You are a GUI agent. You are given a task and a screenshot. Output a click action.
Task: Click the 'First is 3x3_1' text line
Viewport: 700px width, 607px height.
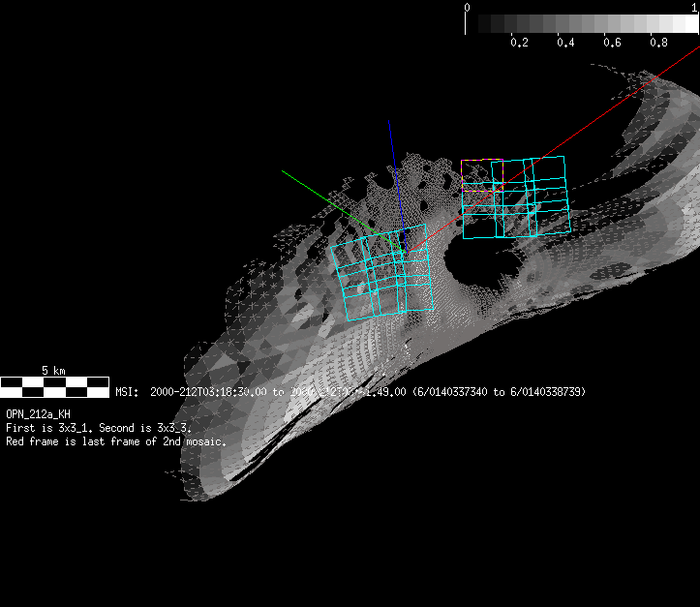tap(99, 428)
